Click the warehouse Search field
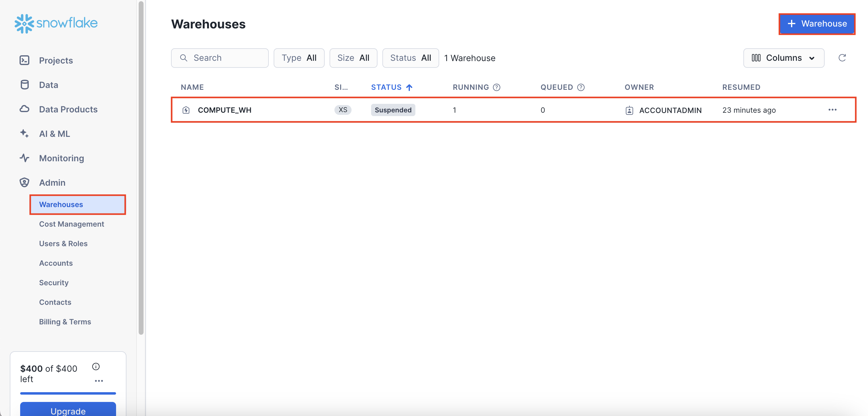This screenshot has height=416, width=868. (x=220, y=58)
